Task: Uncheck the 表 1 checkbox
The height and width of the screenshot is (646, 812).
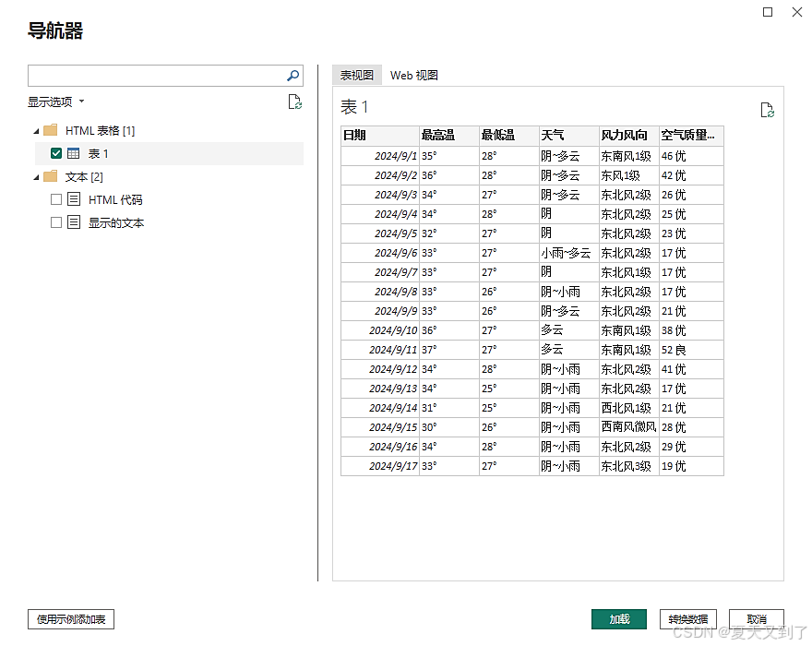Action: point(56,153)
